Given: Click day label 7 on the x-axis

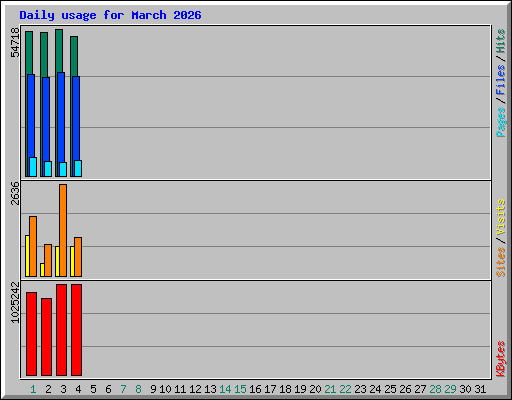Looking at the screenshot, I should pyautogui.click(x=123, y=389).
